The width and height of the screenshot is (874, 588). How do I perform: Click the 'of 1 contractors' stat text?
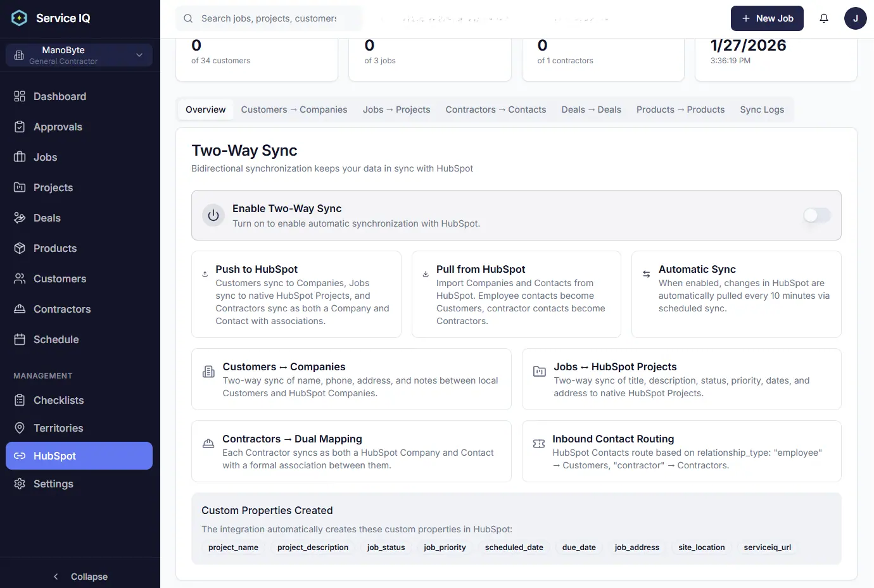pos(565,61)
